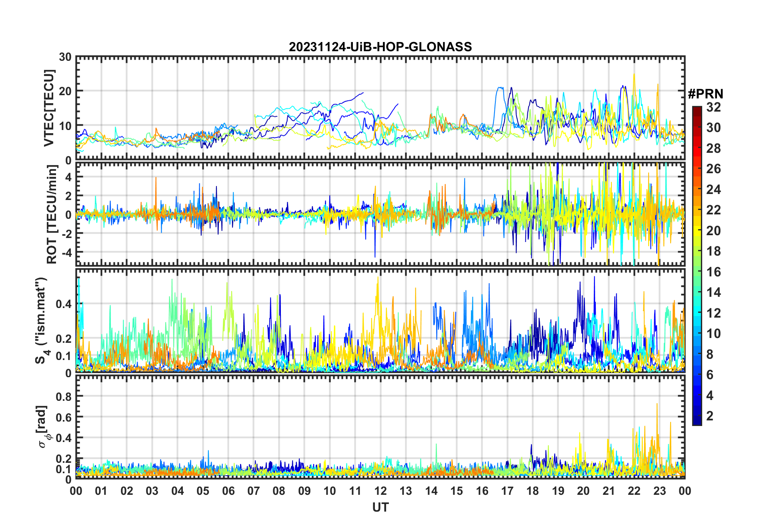This screenshot has height=532, width=761.
Task: Click the UT x-axis label
Action: coord(380,507)
